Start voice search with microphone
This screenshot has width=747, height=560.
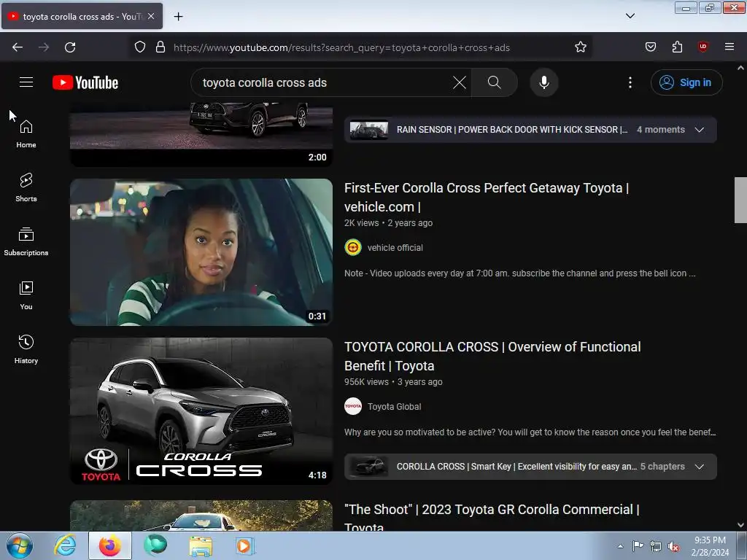(x=543, y=82)
